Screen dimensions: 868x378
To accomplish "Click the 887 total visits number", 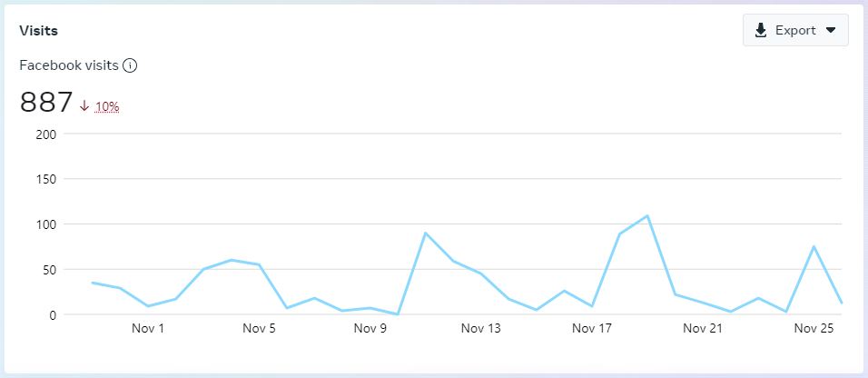I will 46,103.
